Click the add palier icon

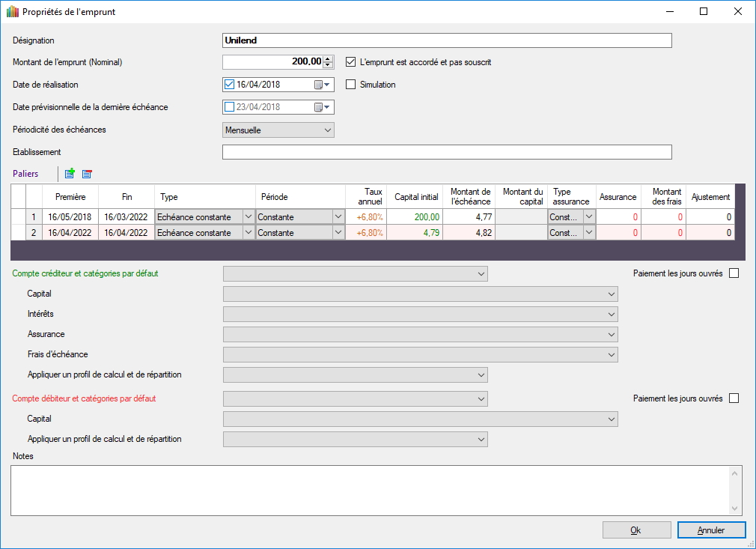(70, 174)
